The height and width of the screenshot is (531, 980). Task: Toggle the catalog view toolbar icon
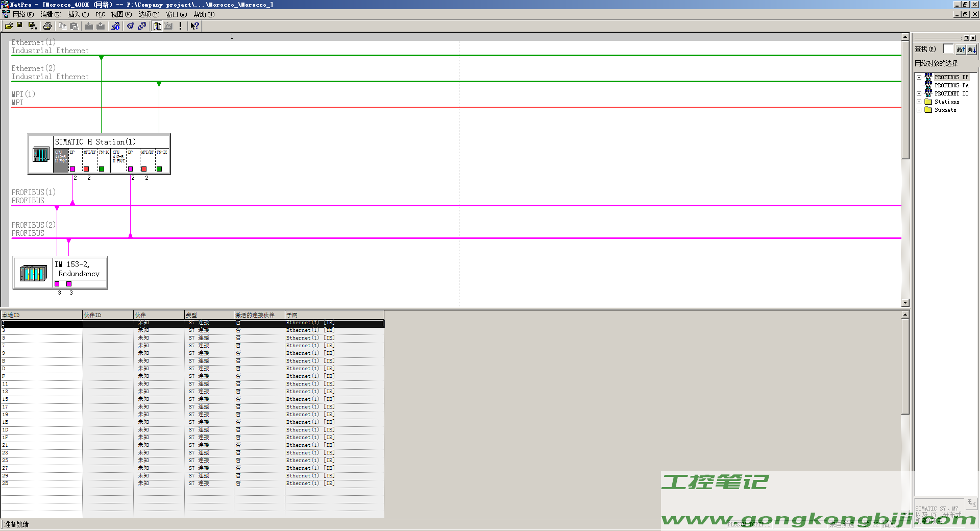point(157,26)
